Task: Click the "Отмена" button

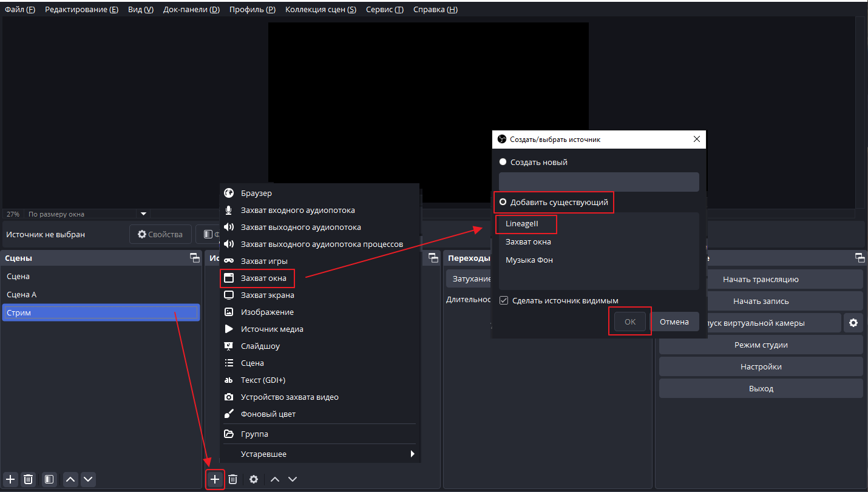Action: tap(674, 322)
